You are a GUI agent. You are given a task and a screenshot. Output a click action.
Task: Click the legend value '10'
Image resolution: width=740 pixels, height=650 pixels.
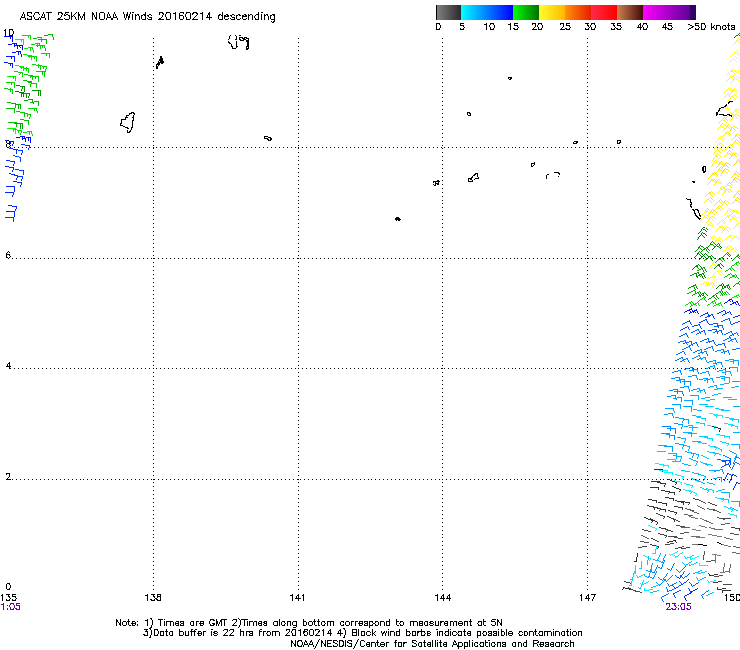pos(489,27)
